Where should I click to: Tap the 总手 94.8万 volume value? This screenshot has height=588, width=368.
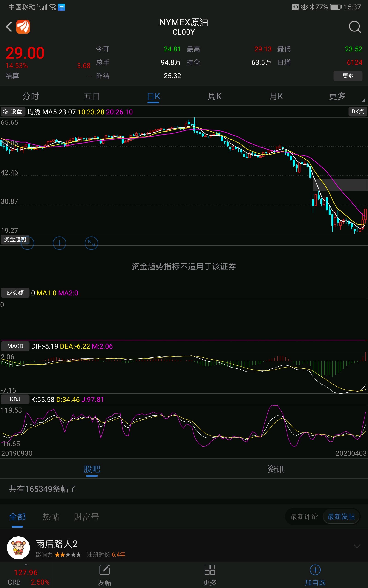(x=171, y=62)
